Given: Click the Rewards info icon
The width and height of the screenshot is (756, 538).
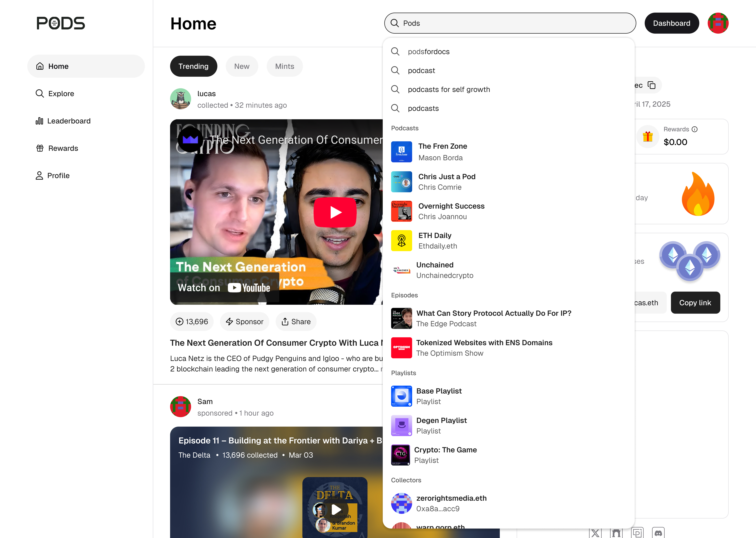Looking at the screenshot, I should click(x=694, y=129).
